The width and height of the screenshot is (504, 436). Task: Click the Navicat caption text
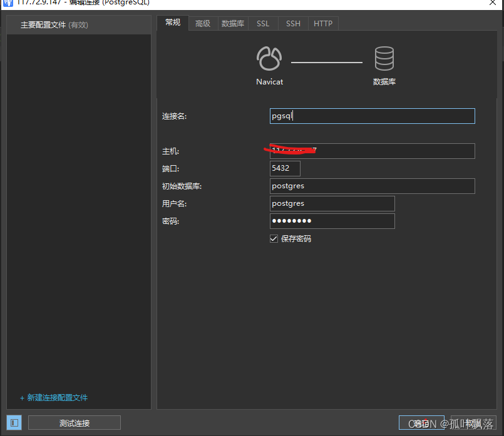click(x=269, y=82)
